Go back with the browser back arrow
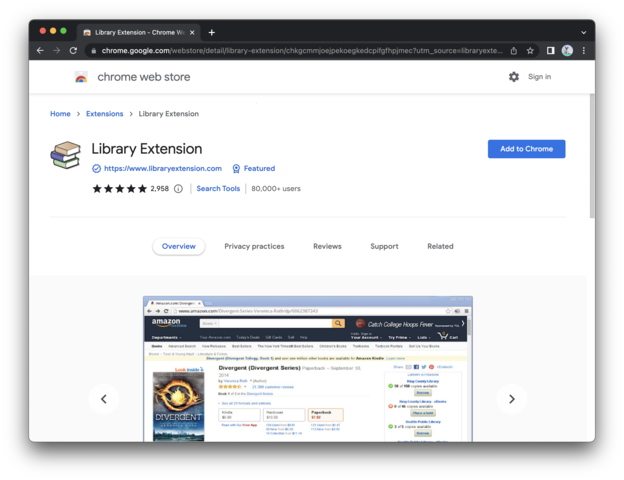Viewport: 624px width, 480px height. [x=40, y=51]
